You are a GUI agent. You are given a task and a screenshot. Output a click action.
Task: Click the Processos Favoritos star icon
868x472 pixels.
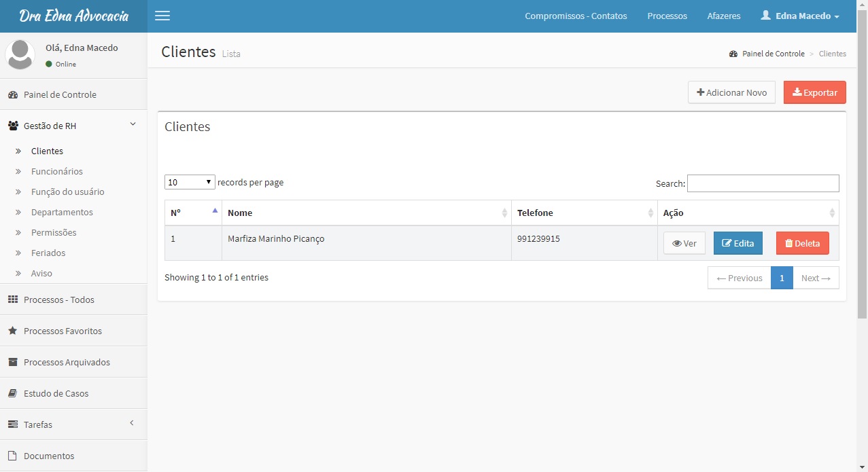[12, 331]
